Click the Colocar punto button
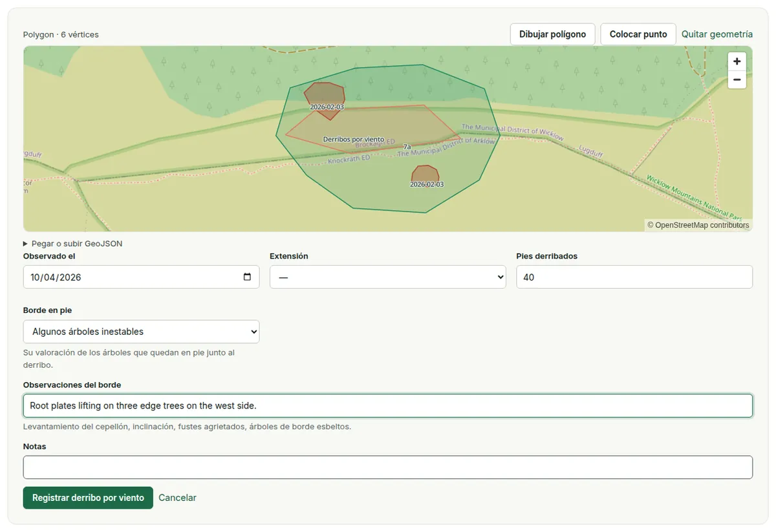 pyautogui.click(x=638, y=34)
